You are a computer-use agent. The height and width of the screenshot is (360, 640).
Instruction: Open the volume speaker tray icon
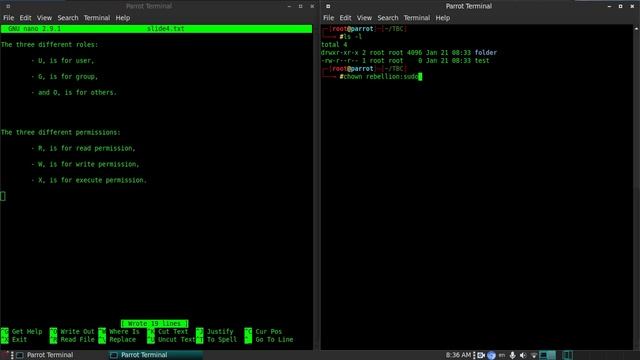click(x=523, y=356)
